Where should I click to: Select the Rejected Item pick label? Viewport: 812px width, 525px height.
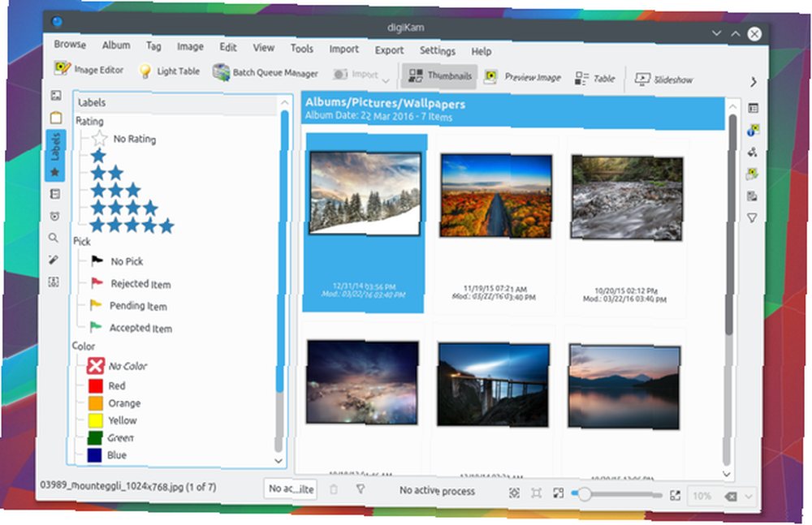(x=131, y=284)
